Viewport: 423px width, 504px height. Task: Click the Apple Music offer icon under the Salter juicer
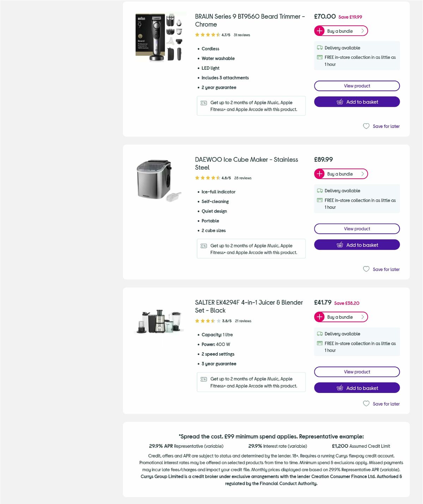[x=203, y=379]
